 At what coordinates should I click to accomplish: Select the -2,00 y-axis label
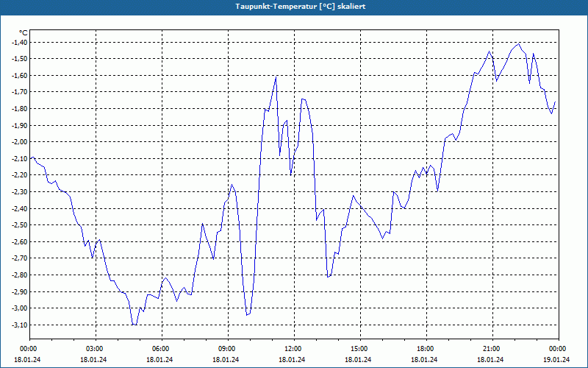20,142
